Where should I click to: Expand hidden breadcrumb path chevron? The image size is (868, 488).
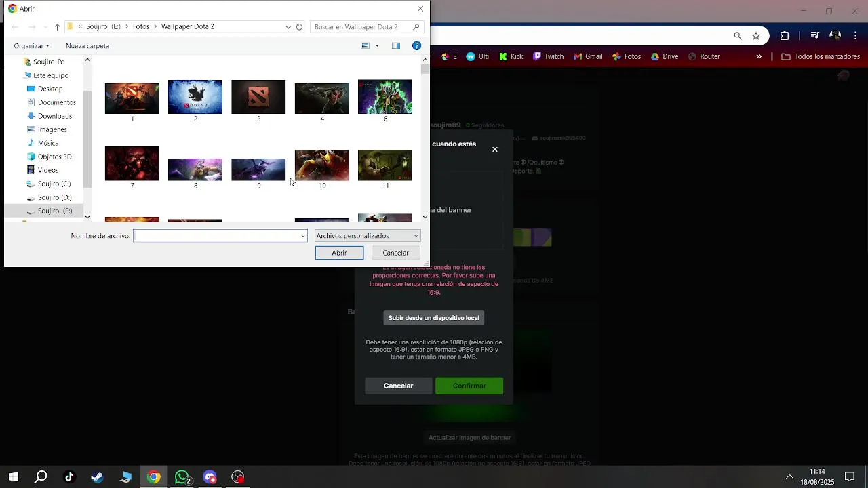pos(81,27)
